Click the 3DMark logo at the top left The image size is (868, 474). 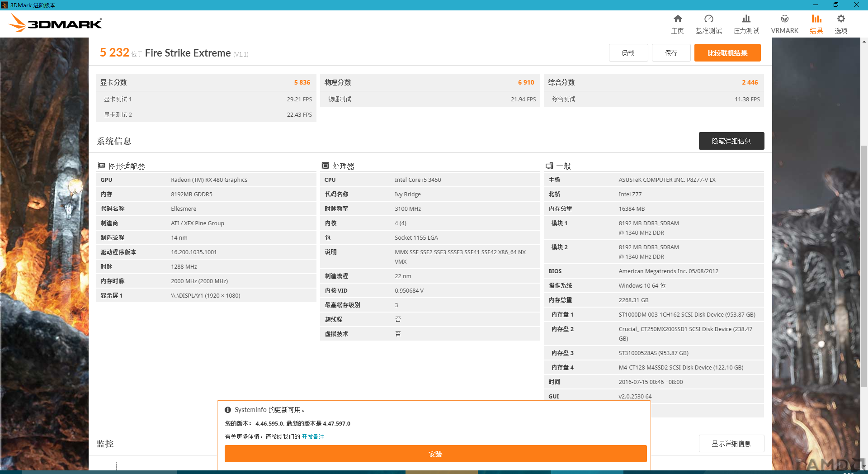point(55,23)
